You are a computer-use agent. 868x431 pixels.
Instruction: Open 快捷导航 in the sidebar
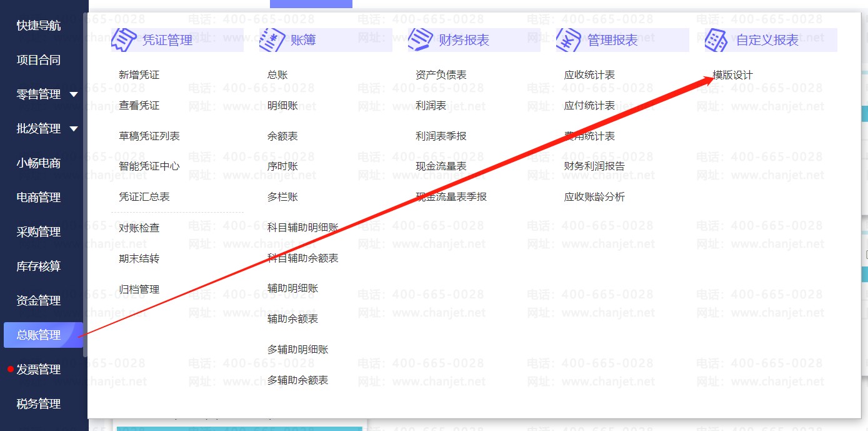tap(39, 26)
